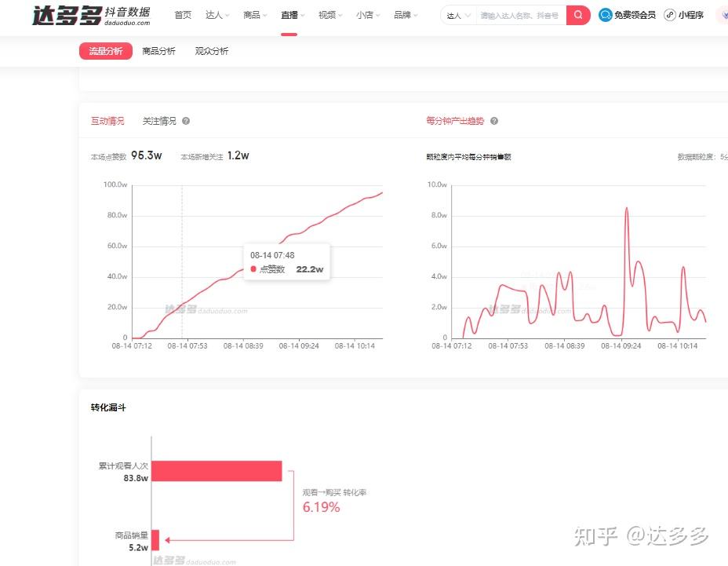This screenshot has height=566, width=728.
Task: Click the 免费领会员 link
Action: click(x=635, y=15)
